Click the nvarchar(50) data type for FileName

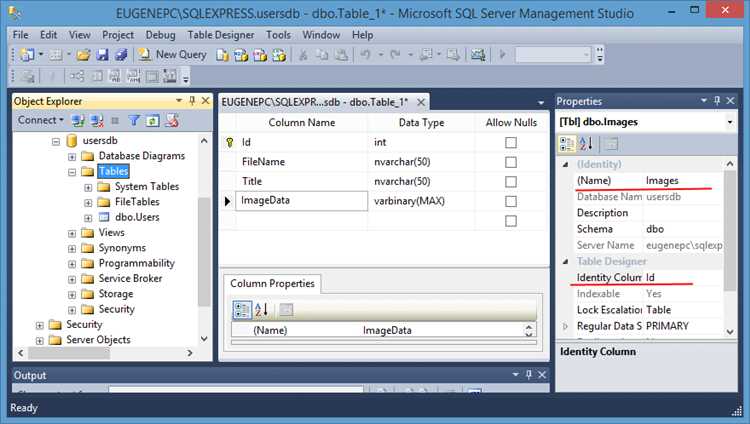tap(402, 162)
